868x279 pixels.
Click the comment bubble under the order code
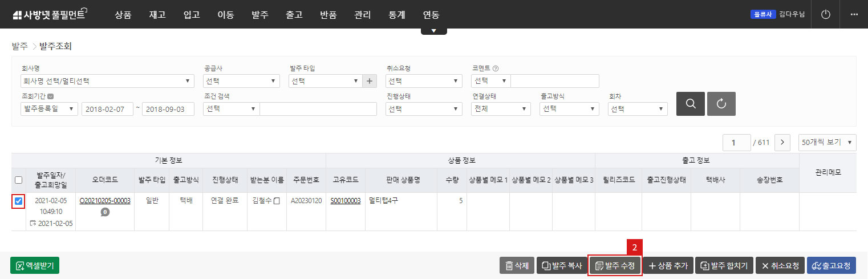point(105,212)
